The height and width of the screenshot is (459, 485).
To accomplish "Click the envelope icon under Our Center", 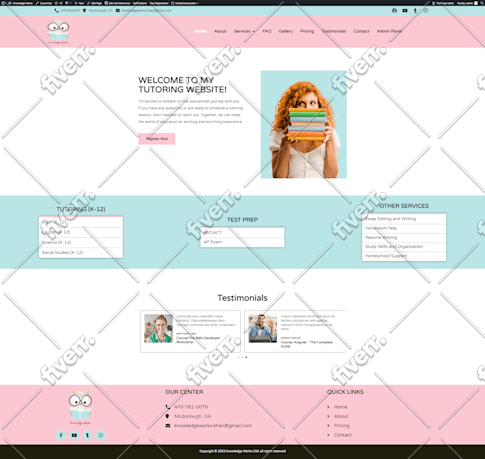I will pyautogui.click(x=168, y=426).
